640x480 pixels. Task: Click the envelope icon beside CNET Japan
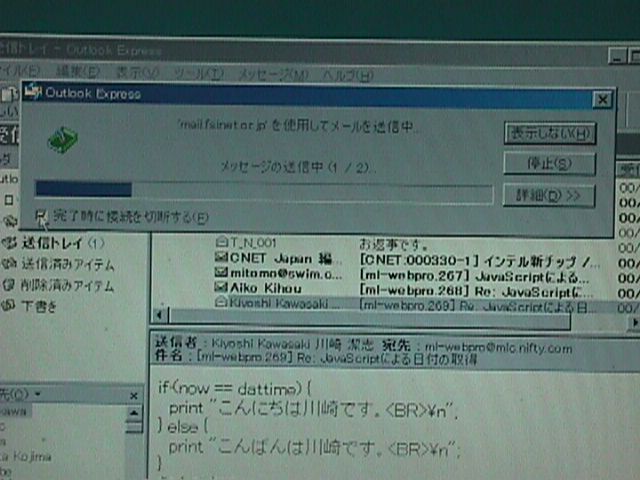(221, 257)
